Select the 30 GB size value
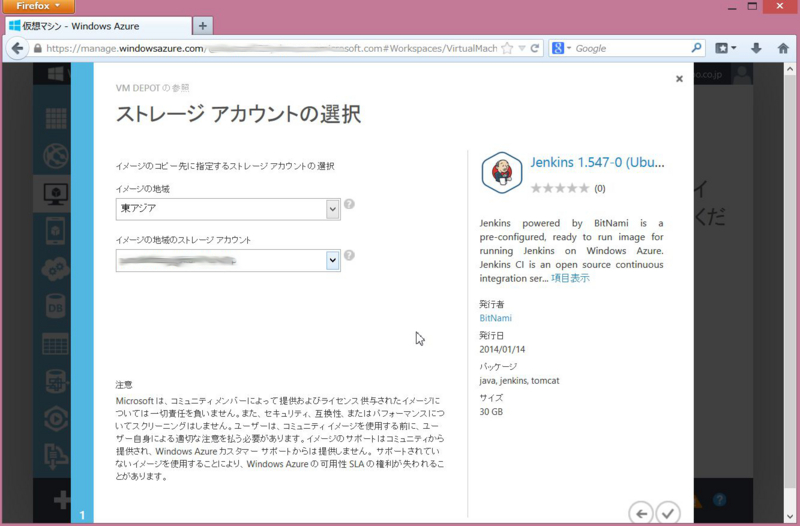 [491, 412]
